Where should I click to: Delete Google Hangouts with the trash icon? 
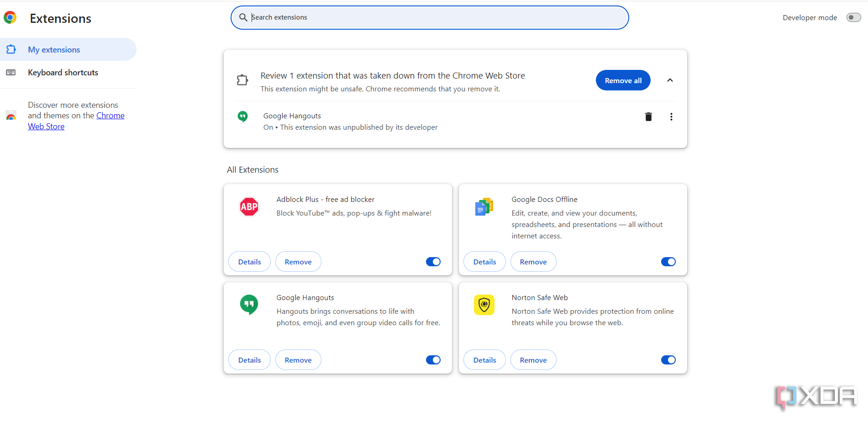coord(648,116)
